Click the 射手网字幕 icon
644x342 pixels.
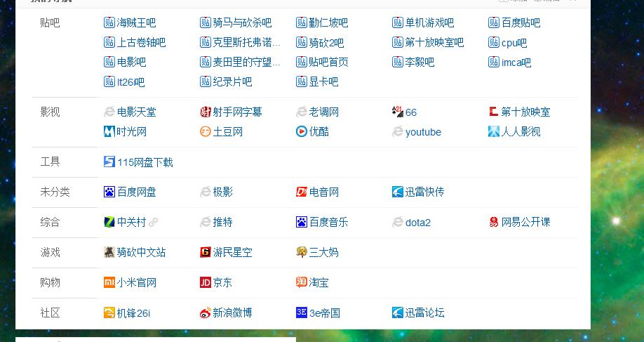click(206, 112)
